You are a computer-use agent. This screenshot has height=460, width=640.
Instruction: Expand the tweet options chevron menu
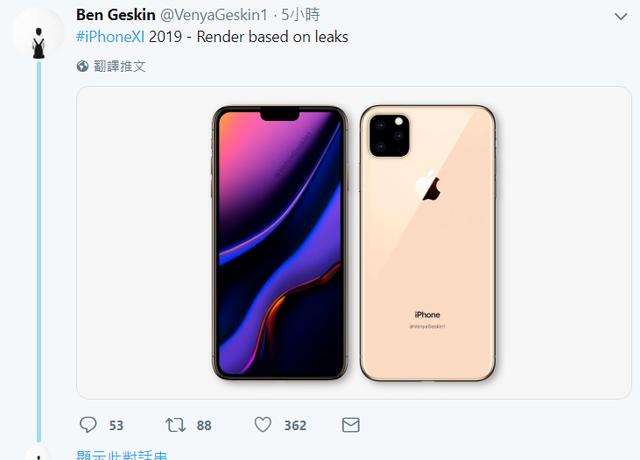coord(620,17)
